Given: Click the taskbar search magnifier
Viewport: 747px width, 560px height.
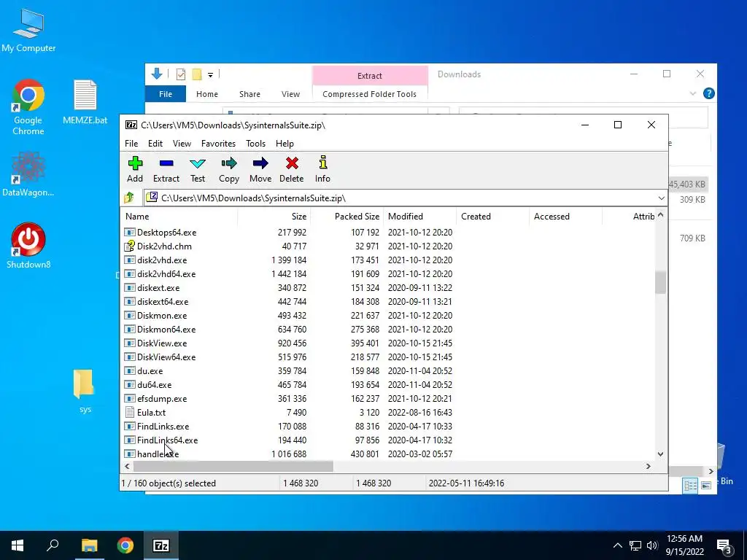Looking at the screenshot, I should tap(53, 545).
